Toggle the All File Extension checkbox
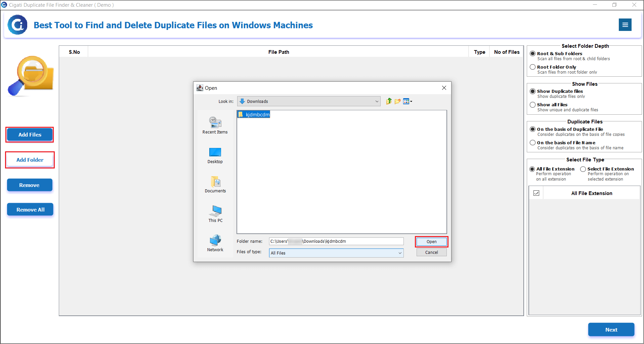This screenshot has height=344, width=644. (x=536, y=193)
